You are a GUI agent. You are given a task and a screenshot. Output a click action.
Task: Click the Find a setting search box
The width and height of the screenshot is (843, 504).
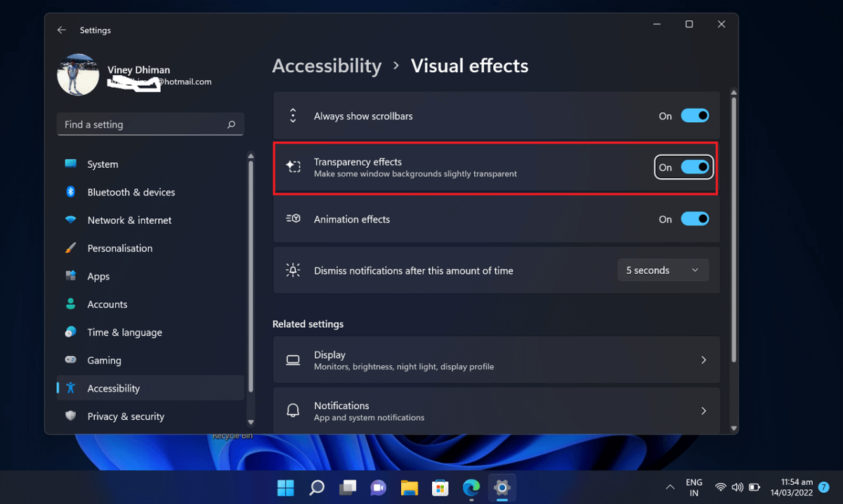150,124
